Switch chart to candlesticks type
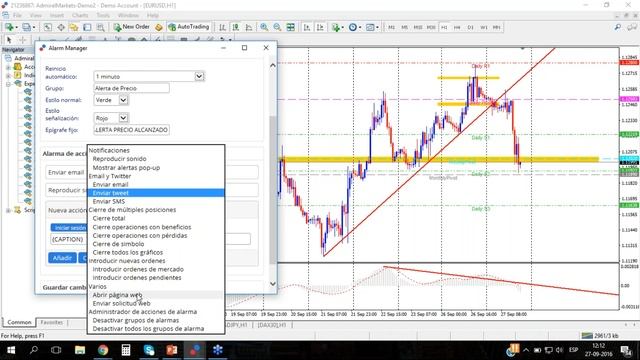The image size is (640, 360). point(236,27)
